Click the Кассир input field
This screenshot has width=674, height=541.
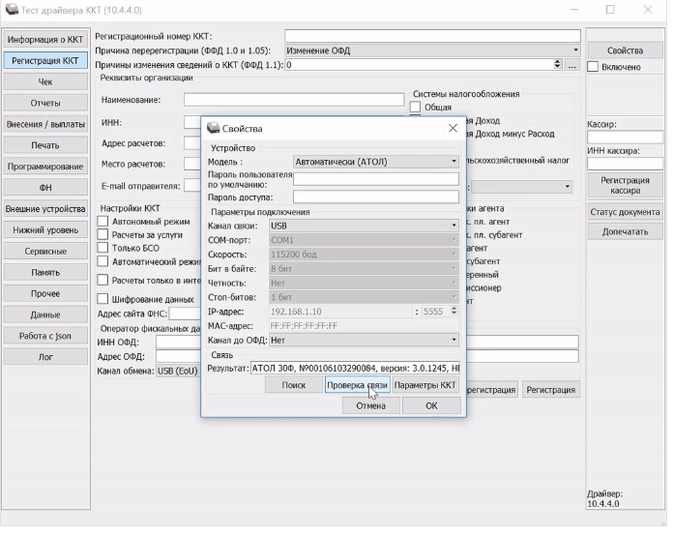click(x=624, y=137)
